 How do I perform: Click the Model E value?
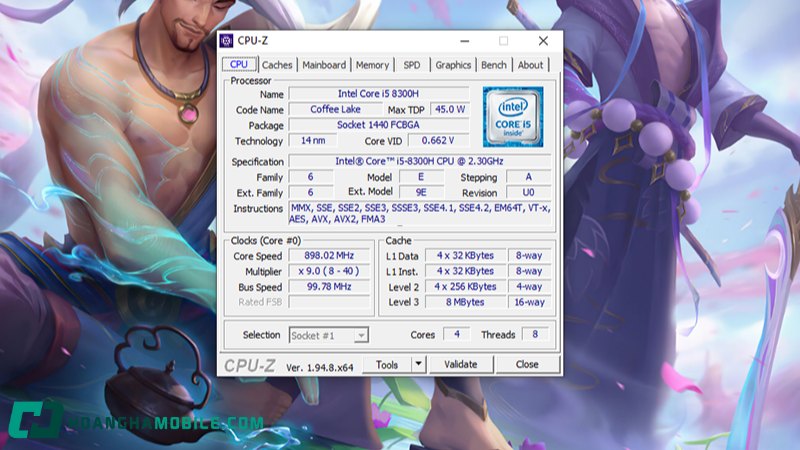pyautogui.click(x=421, y=177)
